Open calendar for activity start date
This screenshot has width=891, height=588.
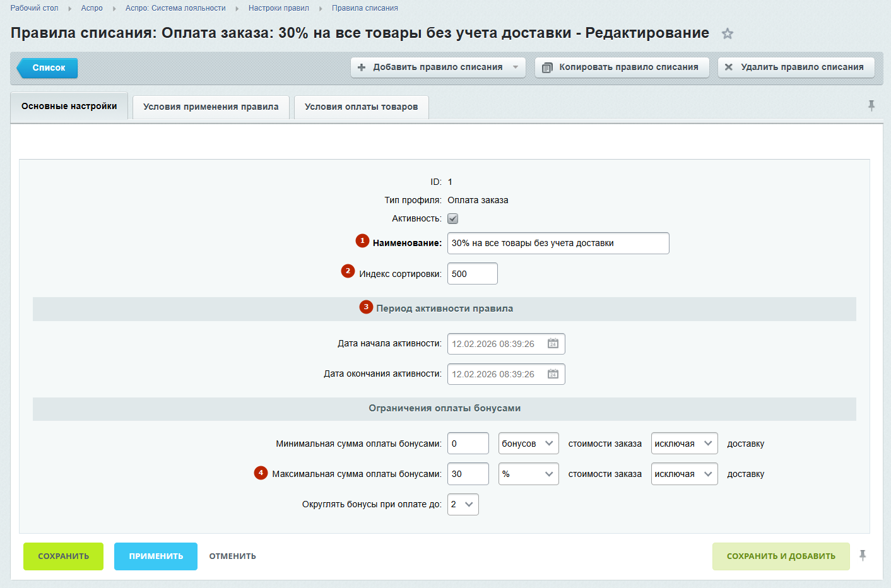tap(553, 344)
